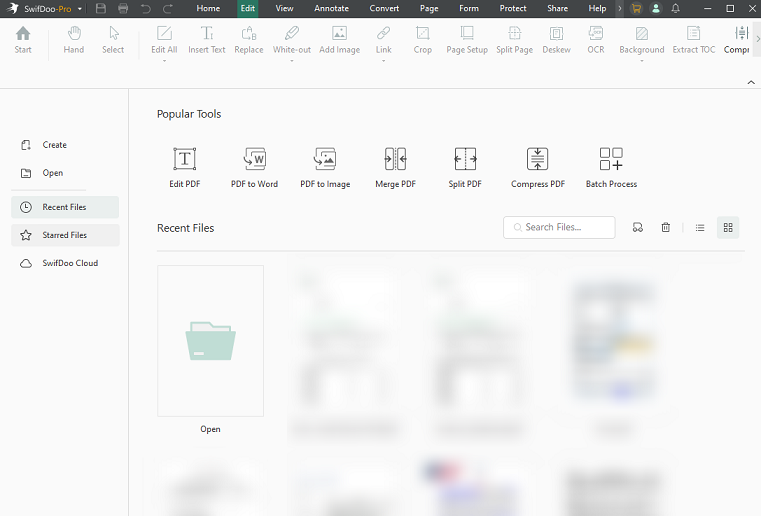
Task: Open the PDF to Image converter
Action: (325, 167)
